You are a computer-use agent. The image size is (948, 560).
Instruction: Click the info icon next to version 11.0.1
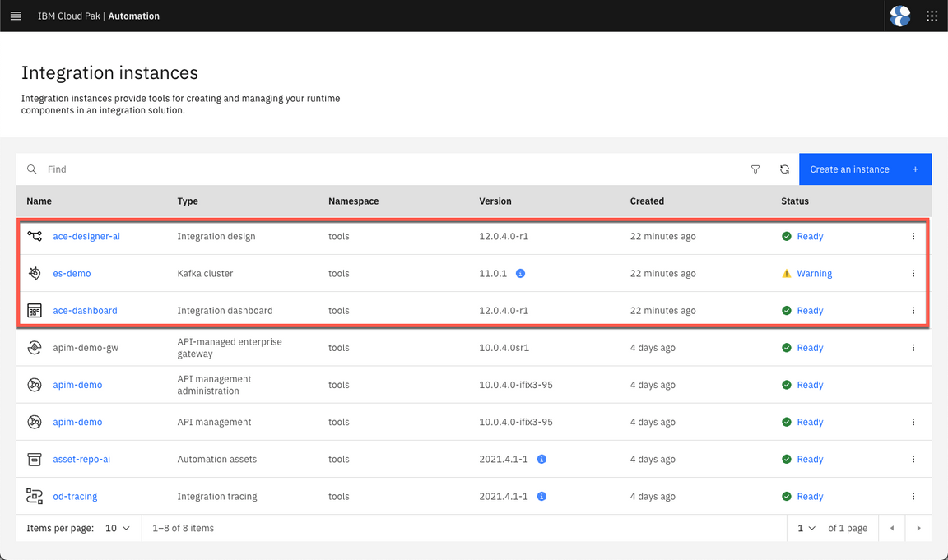(520, 273)
